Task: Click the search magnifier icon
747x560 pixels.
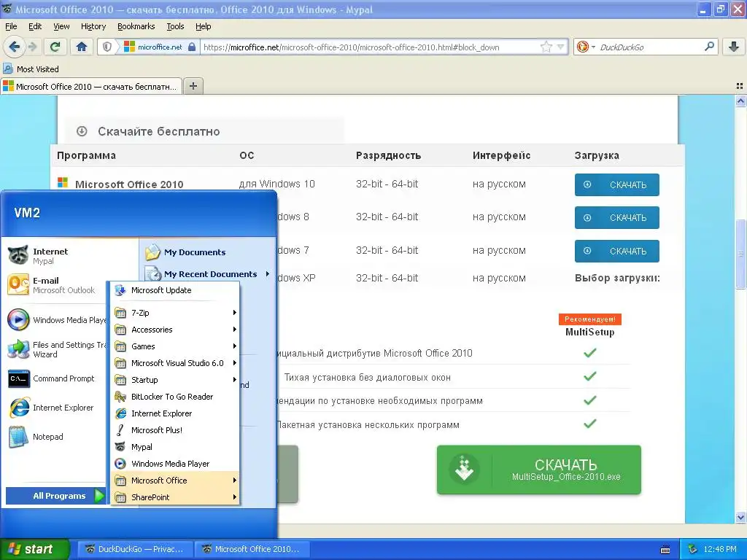Action: (709, 47)
